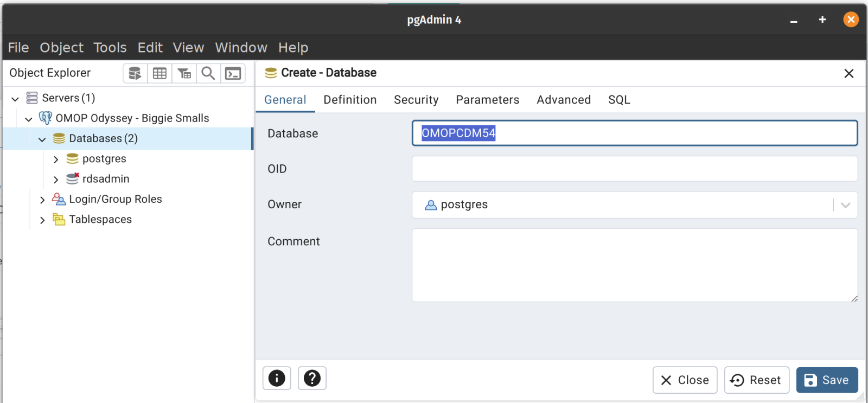Viewport: 868px width, 403px height.
Task: Click the user icon in the Owner field
Action: 431,205
